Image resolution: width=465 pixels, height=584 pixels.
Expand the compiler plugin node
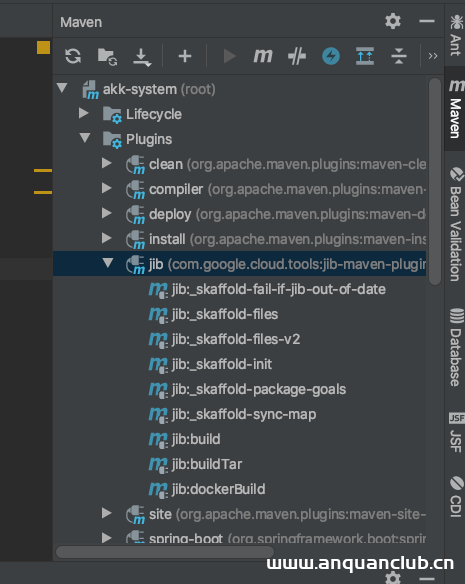pyautogui.click(x=107, y=188)
